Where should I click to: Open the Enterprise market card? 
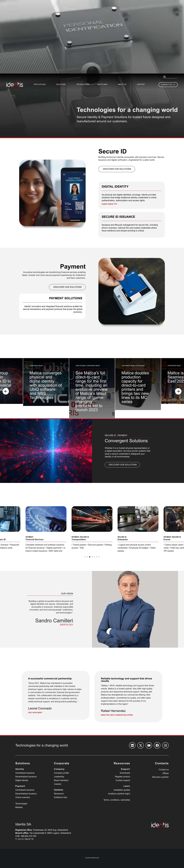pos(138,529)
